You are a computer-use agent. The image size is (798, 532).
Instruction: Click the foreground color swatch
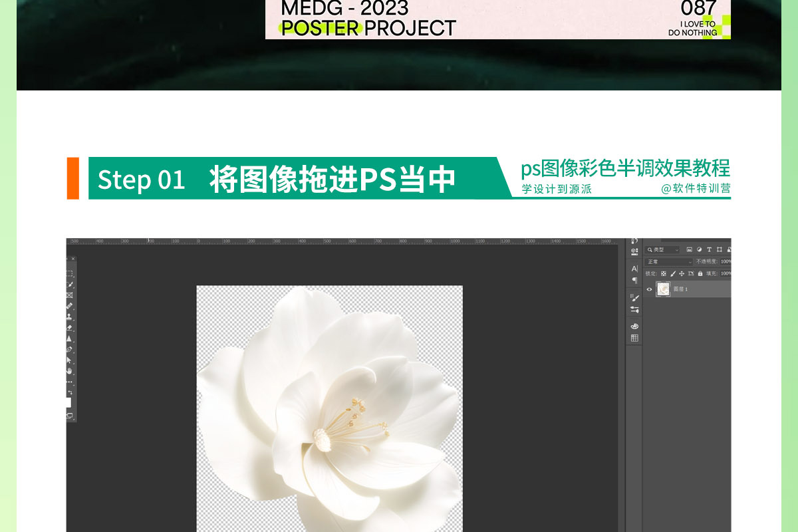tap(68, 402)
